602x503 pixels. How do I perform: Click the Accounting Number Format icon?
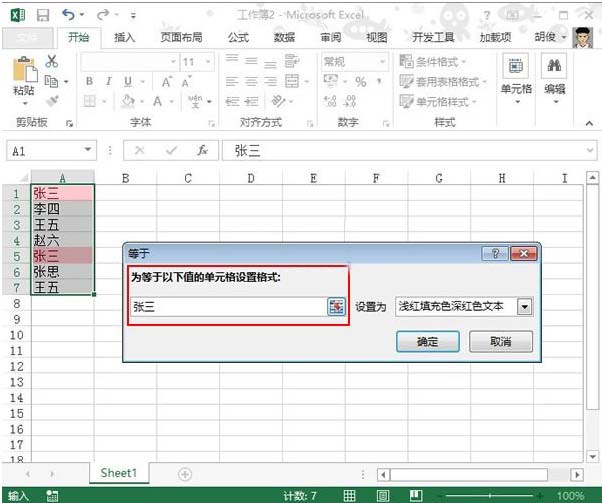point(331,81)
